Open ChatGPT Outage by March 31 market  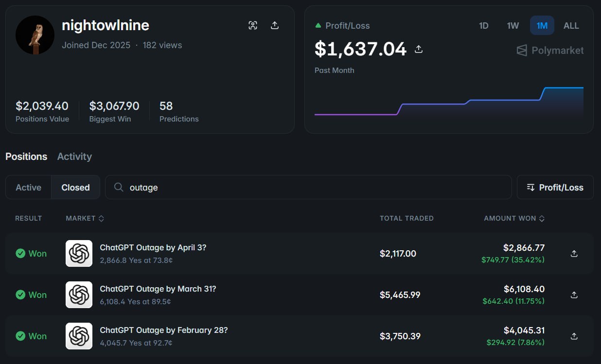coord(158,289)
